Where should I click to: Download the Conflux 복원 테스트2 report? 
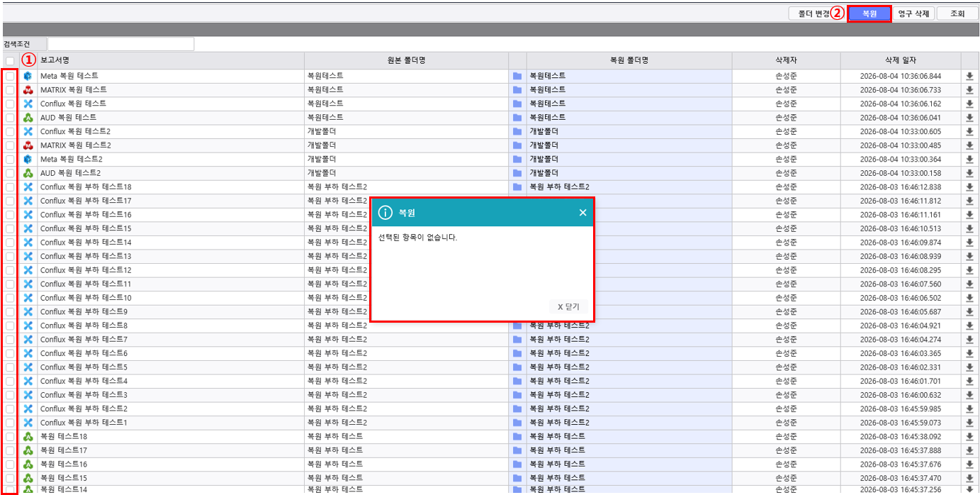click(x=969, y=131)
